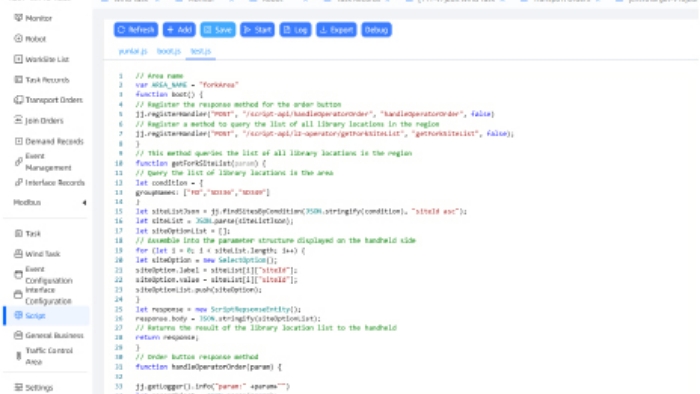Click the Interface Configuration icon
Screen dimensions: 700x394
click(x=18, y=295)
